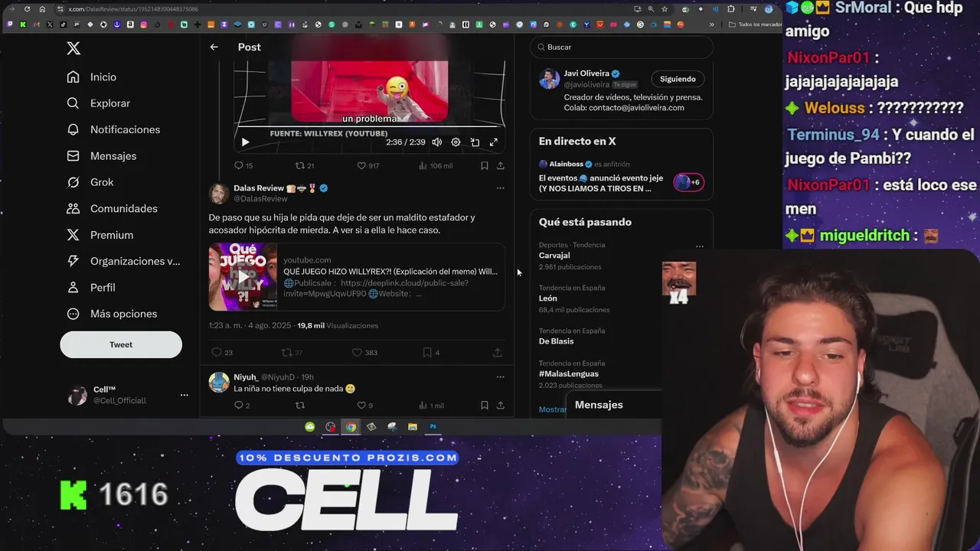Open the QUÉ JUEGO HIZO WILLYREX link title

(x=390, y=272)
